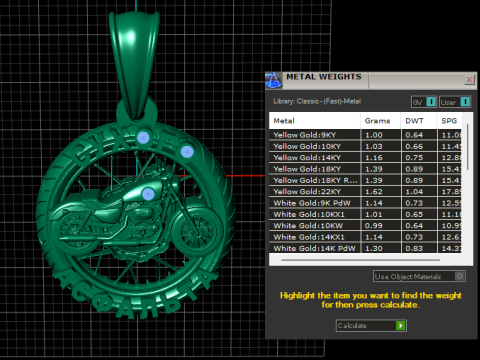The width and height of the screenshot is (480, 360).
Task: Click the 1.04 DWT value
Action: pos(414,192)
